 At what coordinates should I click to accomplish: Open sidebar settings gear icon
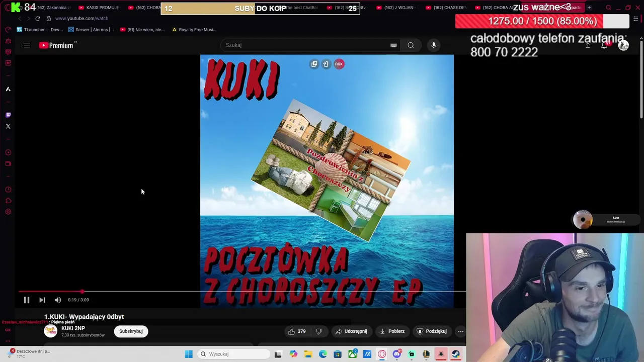click(x=8, y=212)
